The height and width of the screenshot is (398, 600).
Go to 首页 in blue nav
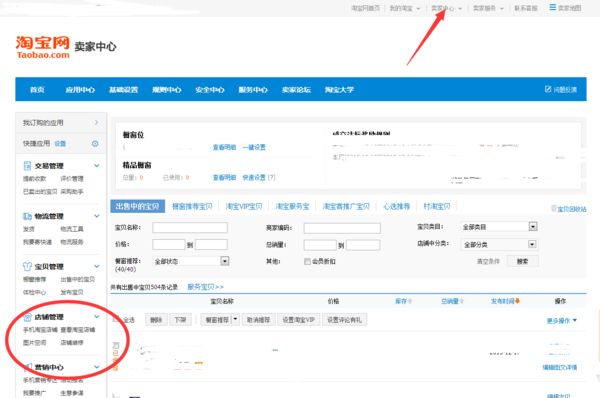[37, 90]
